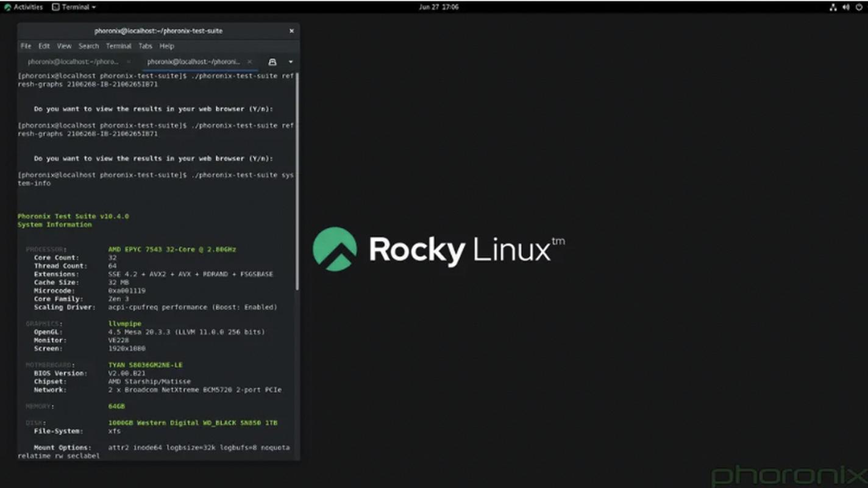Click the power icon in the top bar
The height and width of the screenshot is (488, 868).
pos(859,7)
